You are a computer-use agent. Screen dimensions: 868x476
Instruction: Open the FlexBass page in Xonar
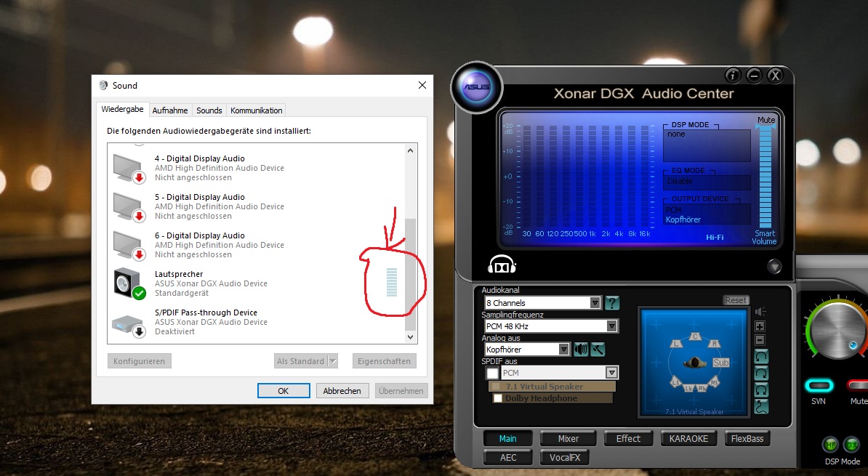[x=747, y=438]
